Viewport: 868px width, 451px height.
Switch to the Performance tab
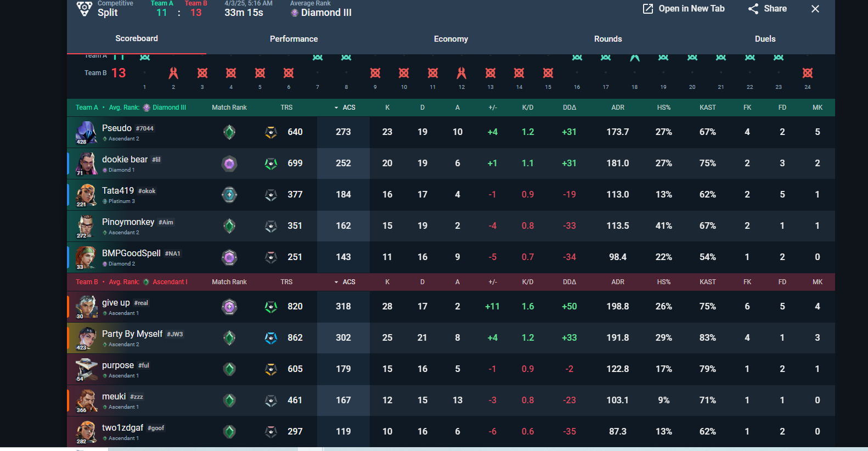pos(294,39)
